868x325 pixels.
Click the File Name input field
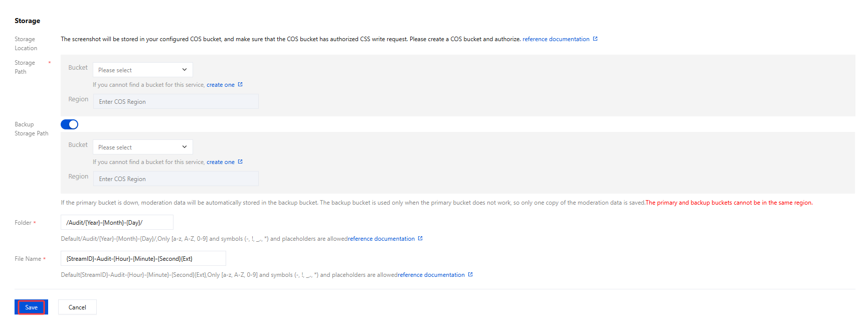143,259
